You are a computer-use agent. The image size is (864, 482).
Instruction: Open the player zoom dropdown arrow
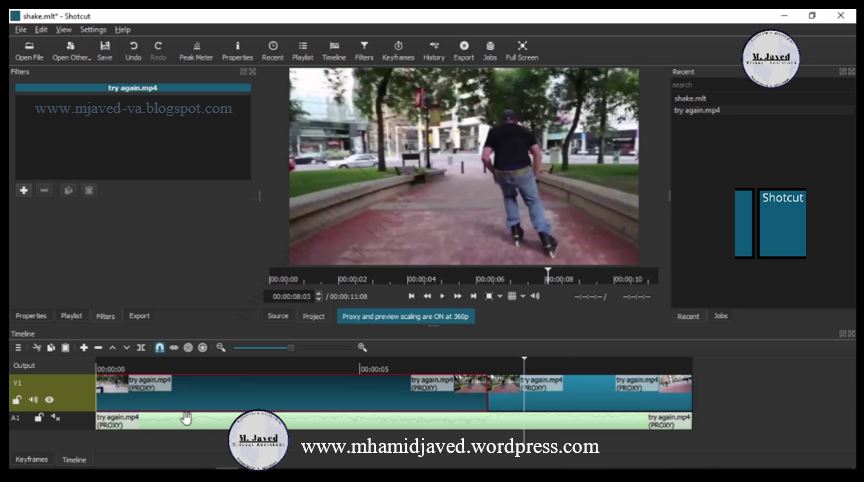500,296
